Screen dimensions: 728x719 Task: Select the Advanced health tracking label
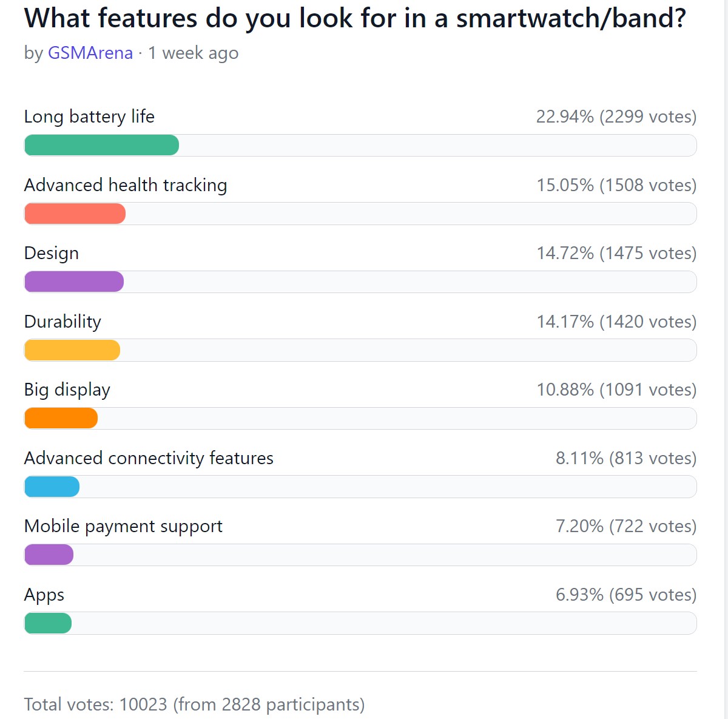click(126, 185)
